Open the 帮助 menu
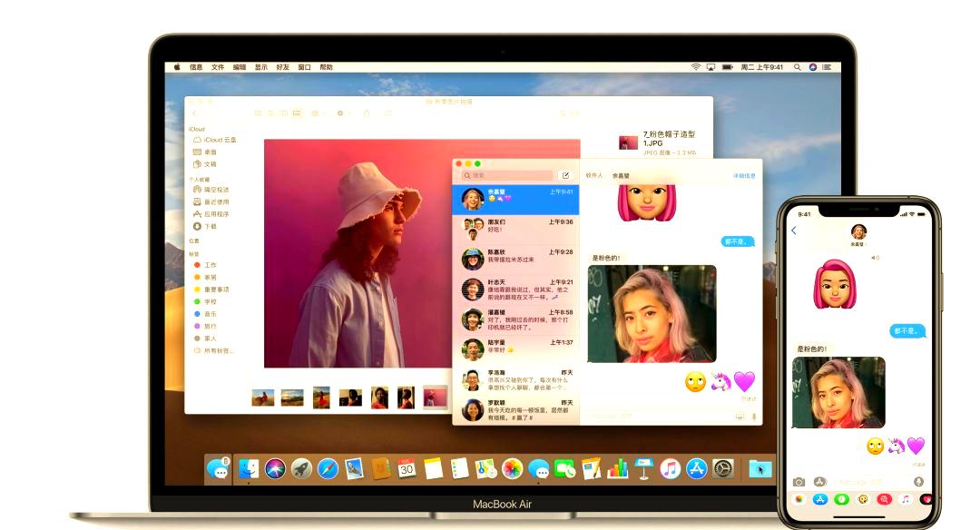The image size is (980, 530). coord(327,67)
